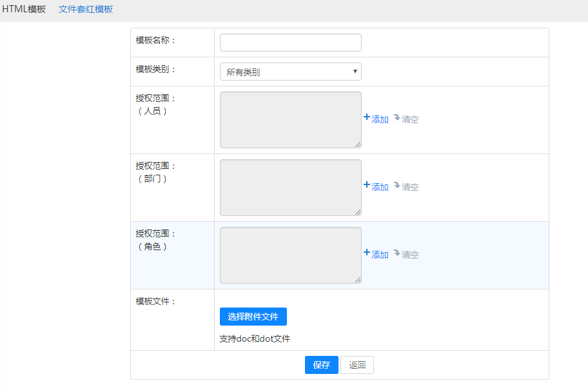The height and width of the screenshot is (392, 588).
Task: Click the resize handle of 角色 text area
Action: click(x=358, y=280)
